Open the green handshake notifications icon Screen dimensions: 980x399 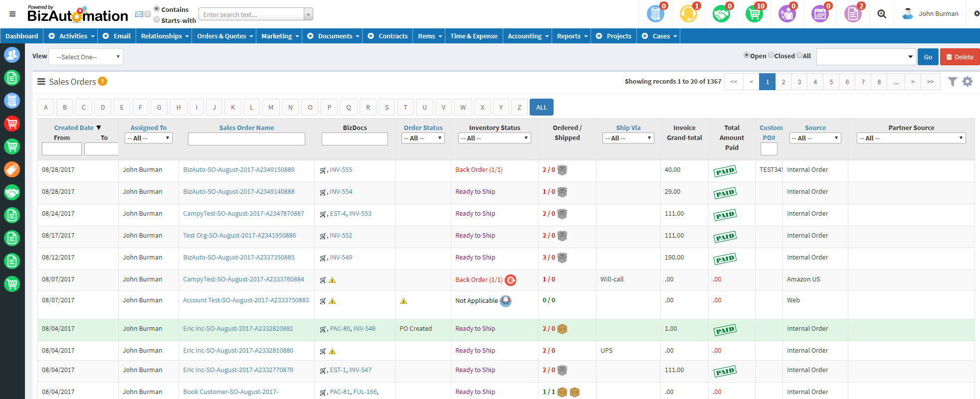[x=721, y=14]
